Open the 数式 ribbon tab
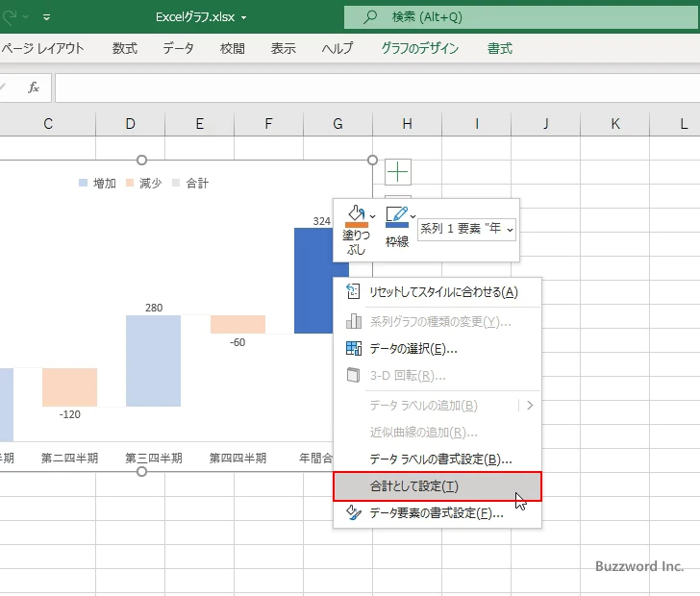 coord(125,48)
